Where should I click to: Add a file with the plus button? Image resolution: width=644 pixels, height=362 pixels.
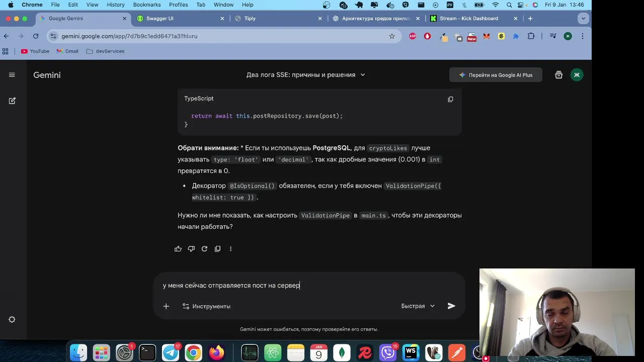[x=166, y=306]
